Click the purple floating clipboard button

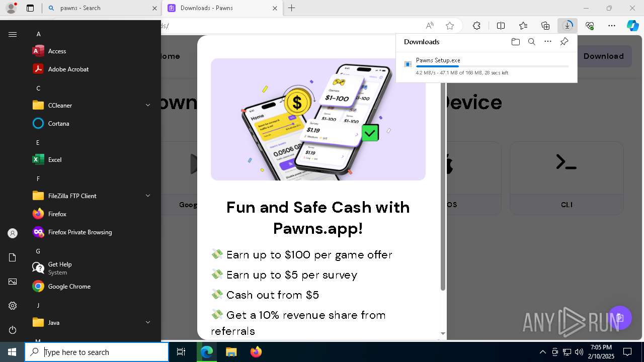(x=620, y=318)
